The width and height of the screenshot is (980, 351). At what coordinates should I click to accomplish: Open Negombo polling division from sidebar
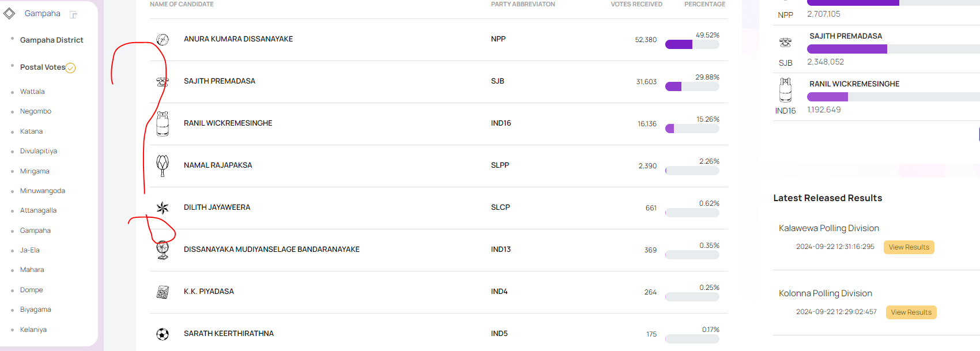pyautogui.click(x=36, y=111)
